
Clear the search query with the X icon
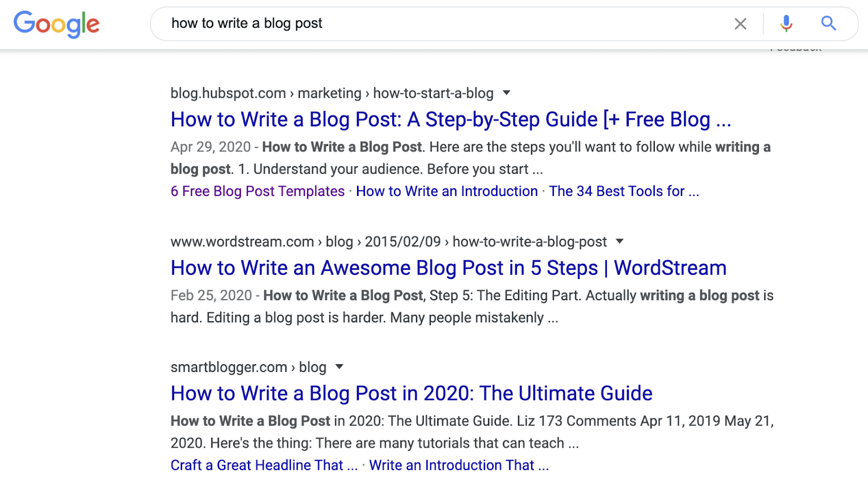click(740, 24)
